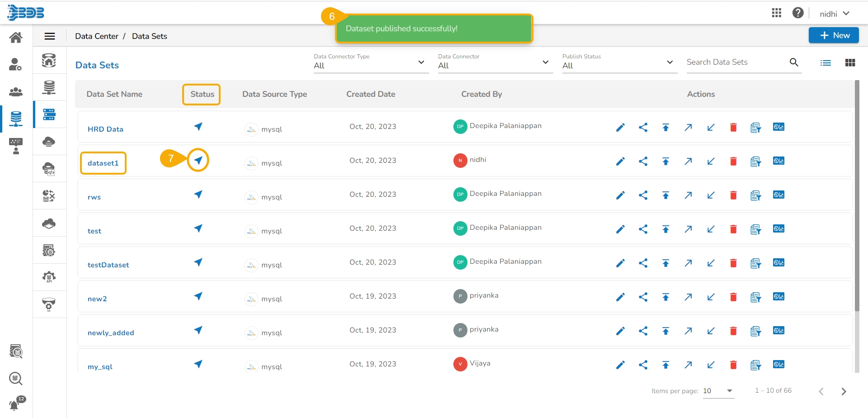Click the edit pencil icon for HRD Data
The width and height of the screenshot is (868, 418).
click(620, 128)
